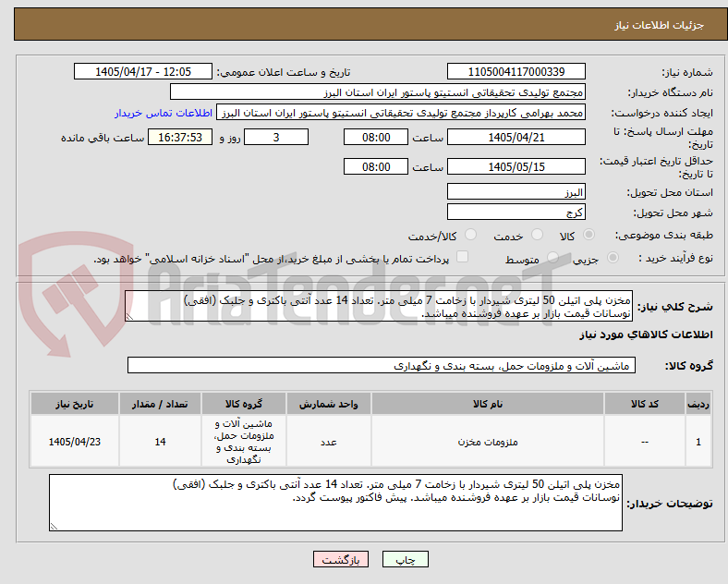Click the delivery province field البرز

coord(516,191)
